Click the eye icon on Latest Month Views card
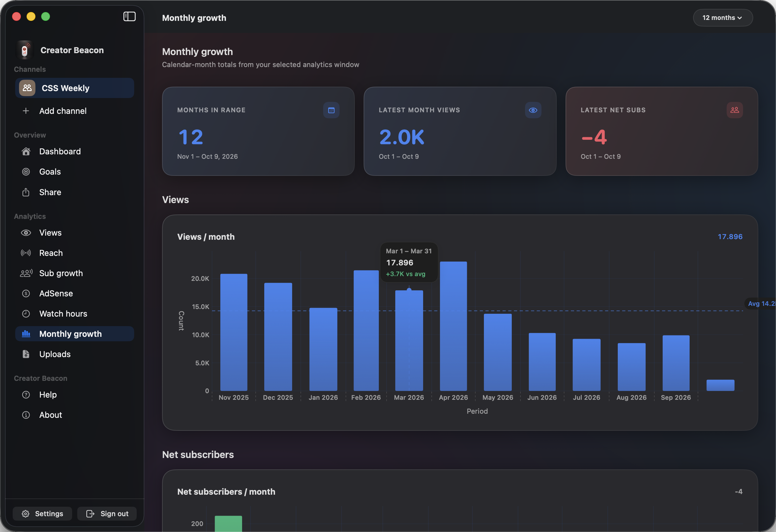 tap(533, 110)
